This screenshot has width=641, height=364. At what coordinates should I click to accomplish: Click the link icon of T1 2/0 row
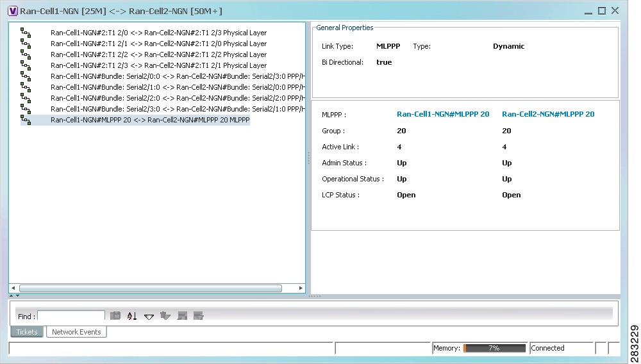pyautogui.click(x=26, y=33)
